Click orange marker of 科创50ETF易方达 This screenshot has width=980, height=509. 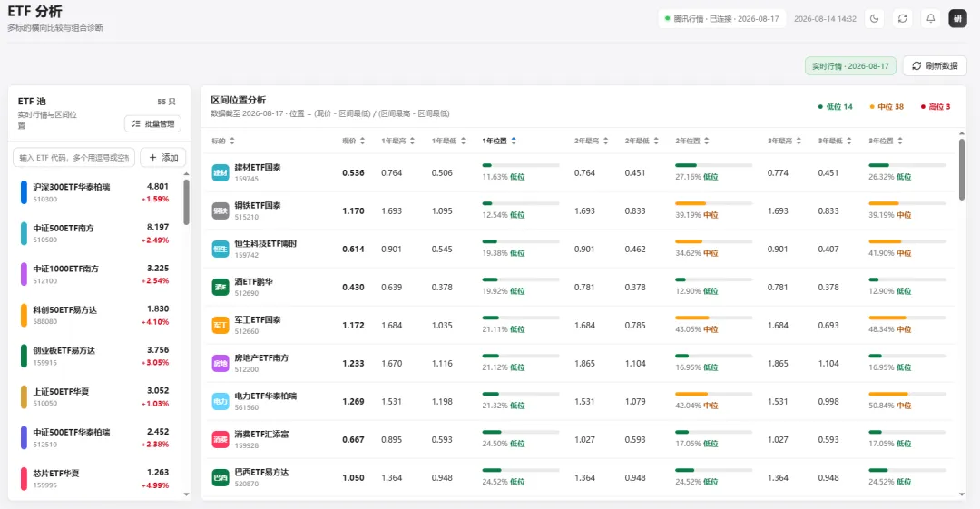pos(24,315)
